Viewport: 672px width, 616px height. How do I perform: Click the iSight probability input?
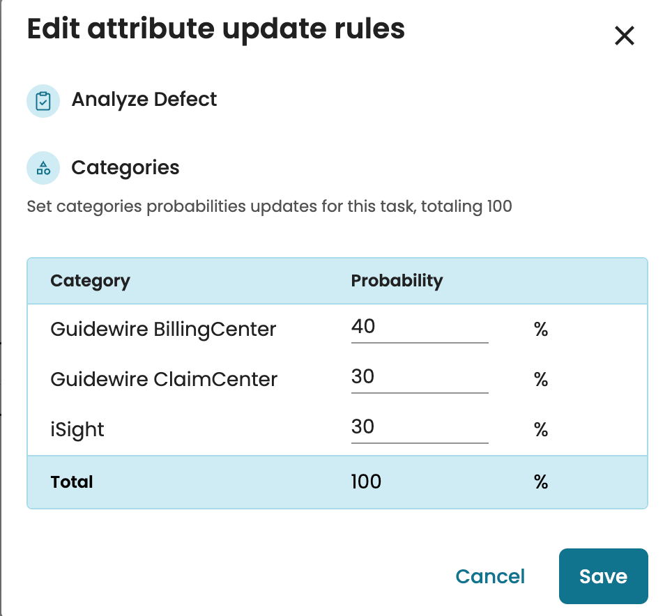[x=419, y=427]
